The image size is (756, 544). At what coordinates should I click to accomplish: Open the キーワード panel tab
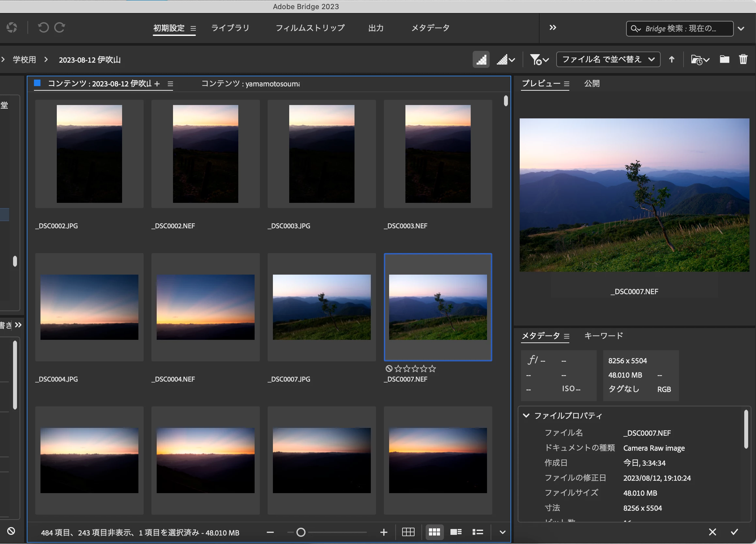coord(603,336)
